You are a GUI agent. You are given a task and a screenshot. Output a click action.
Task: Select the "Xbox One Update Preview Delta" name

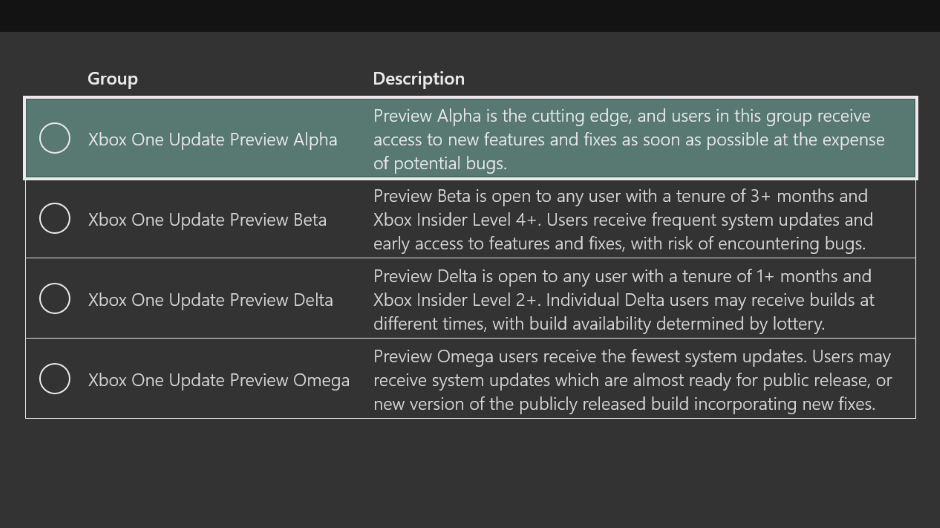point(210,299)
